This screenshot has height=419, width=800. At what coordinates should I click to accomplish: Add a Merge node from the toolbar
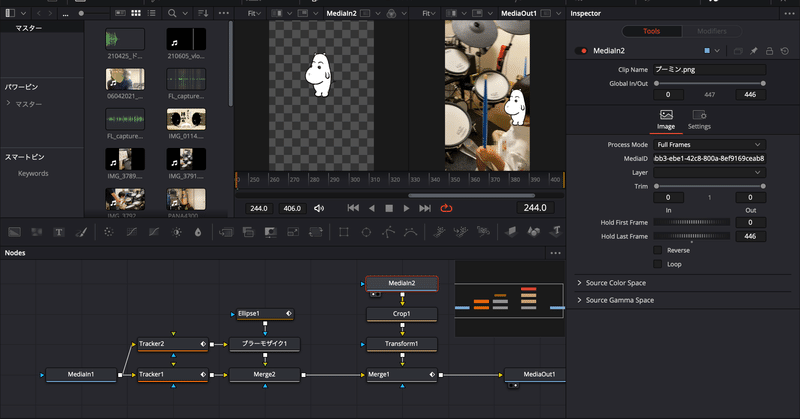click(226, 232)
